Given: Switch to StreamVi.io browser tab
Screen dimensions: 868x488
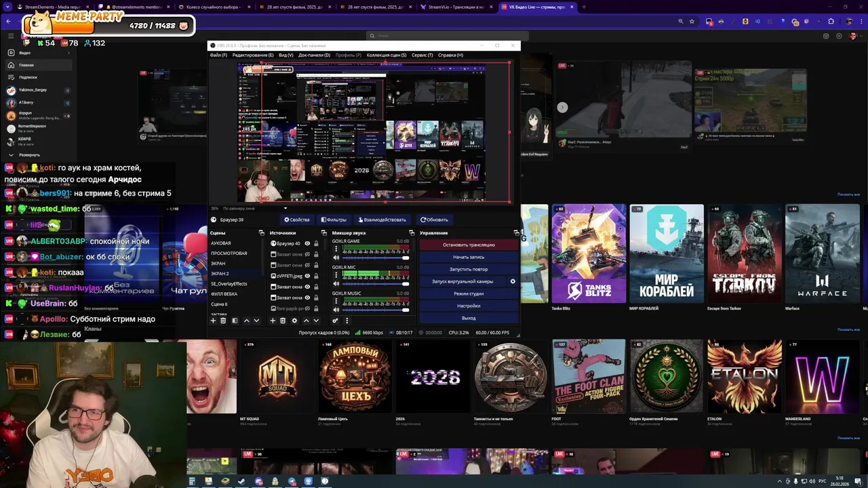Looking at the screenshot, I should click(456, 7).
